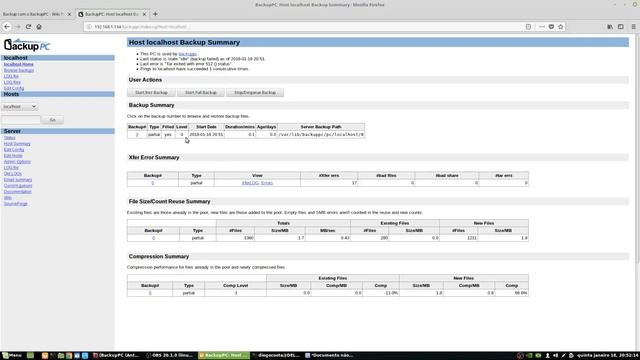Open the Host Summary link

(17, 144)
